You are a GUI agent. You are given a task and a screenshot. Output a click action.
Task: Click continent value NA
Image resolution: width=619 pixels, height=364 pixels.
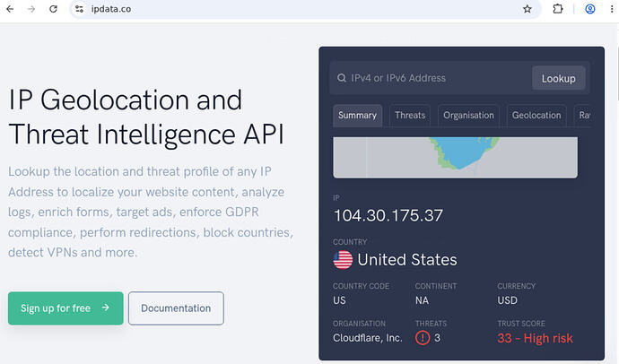422,300
